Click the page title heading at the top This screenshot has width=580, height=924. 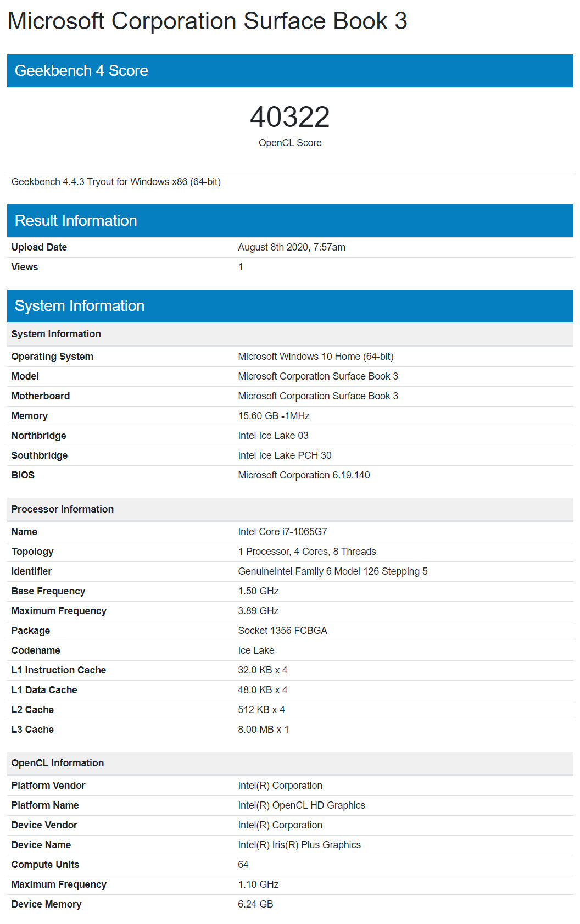[x=207, y=21]
